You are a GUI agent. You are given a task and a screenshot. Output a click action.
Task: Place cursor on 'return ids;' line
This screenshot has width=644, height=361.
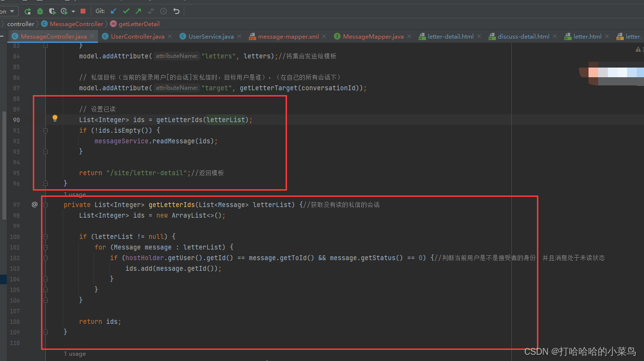[100, 321]
